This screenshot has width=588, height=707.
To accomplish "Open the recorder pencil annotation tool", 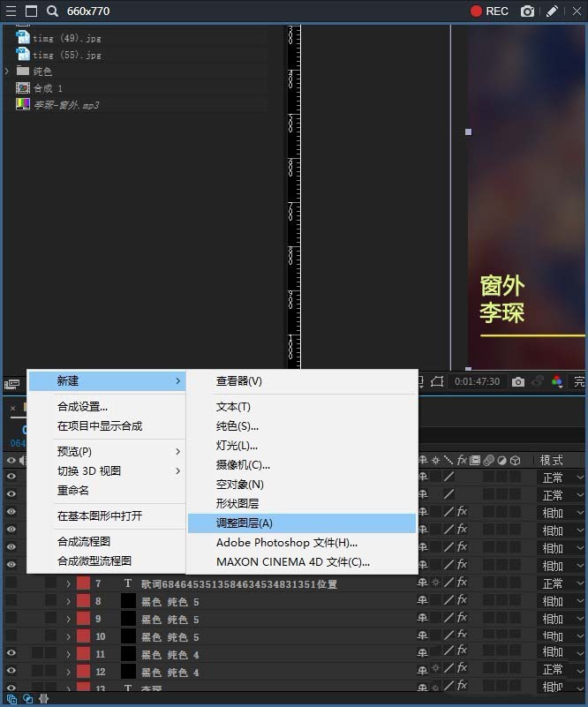I will (552, 11).
